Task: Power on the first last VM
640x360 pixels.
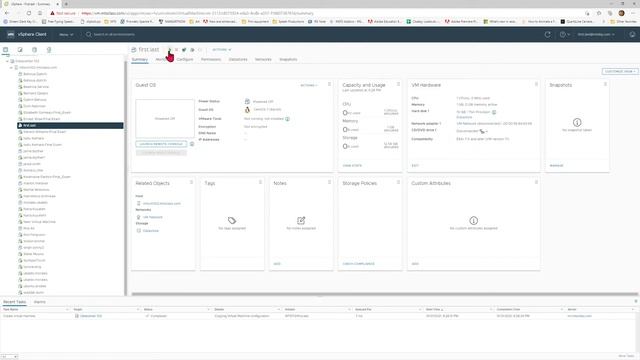Action: click(x=169, y=50)
